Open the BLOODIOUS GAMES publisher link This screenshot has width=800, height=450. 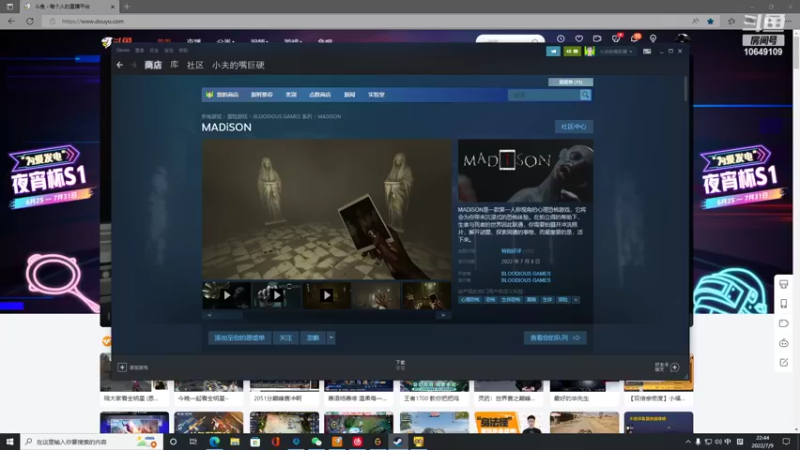pos(526,280)
